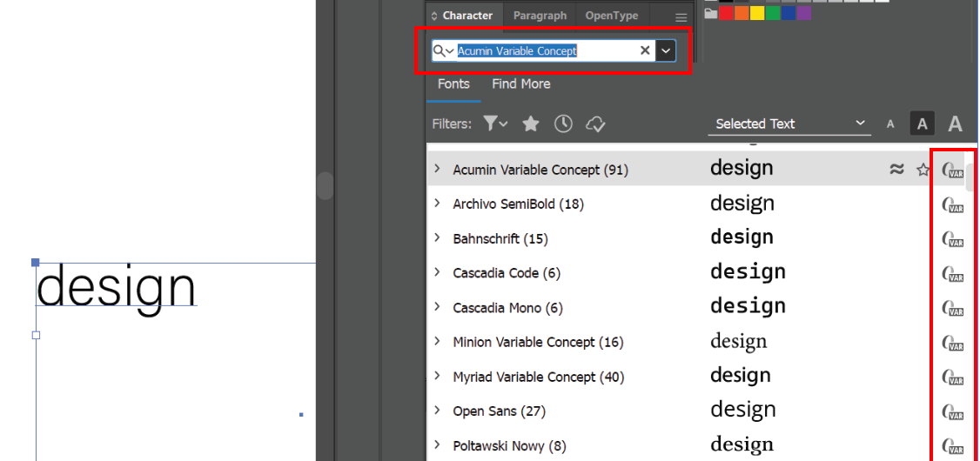Open the search magnifier options dropdown
Viewport: 980px width, 461px height.
point(444,51)
